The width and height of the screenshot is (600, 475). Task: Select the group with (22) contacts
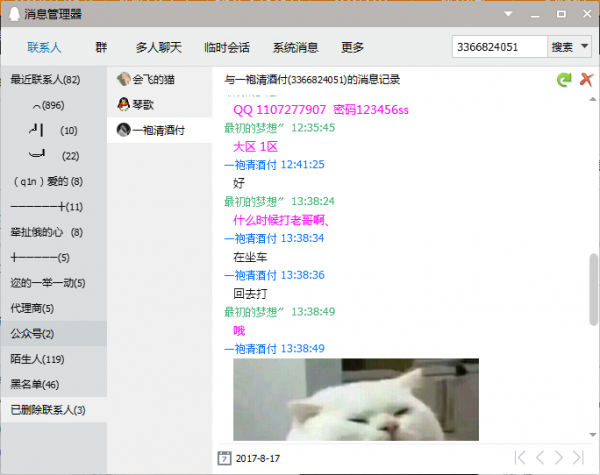pos(54,156)
